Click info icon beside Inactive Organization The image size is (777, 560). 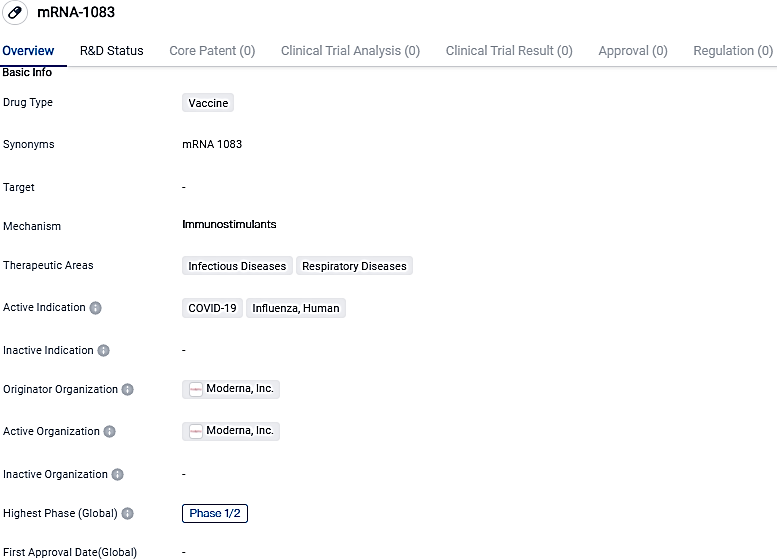[118, 475]
